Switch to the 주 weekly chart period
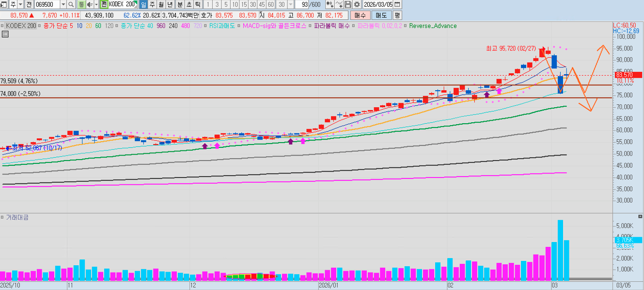The height and width of the screenshot is (290, 644). tap(152, 4)
